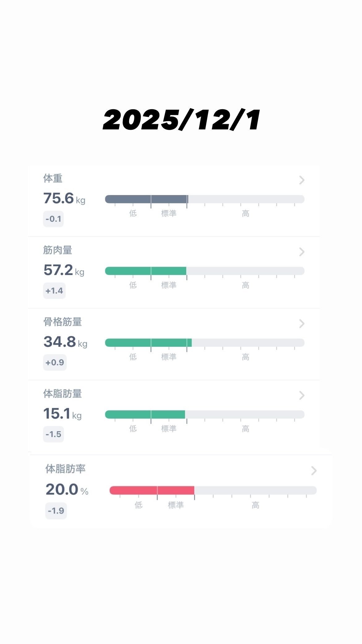362x644 pixels.
Task: Tap the -1.5 fat mass badge
Action: [53, 434]
